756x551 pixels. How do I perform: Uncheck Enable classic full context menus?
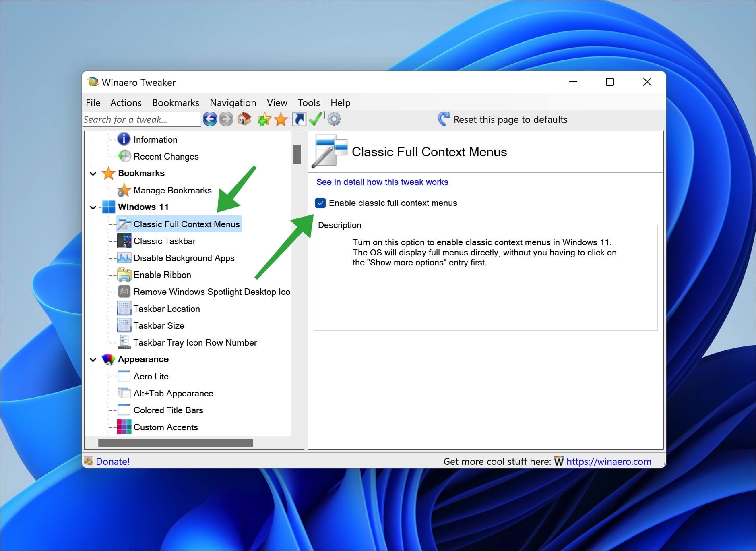click(321, 203)
